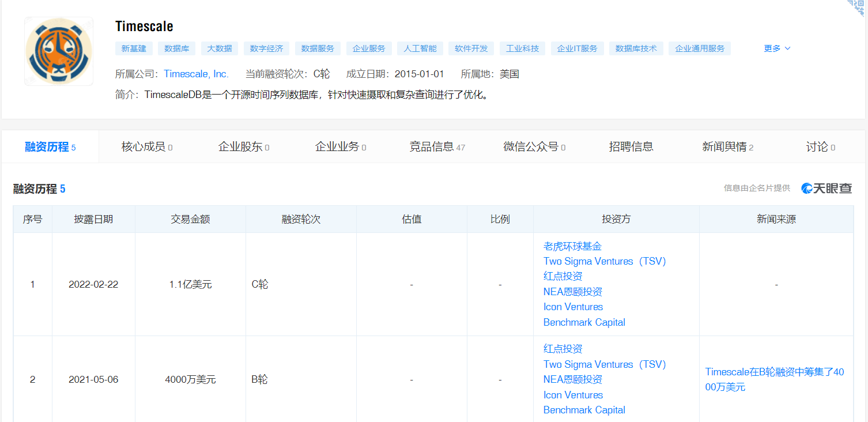Click the Timescale tiger logo image
Viewport: 868px width, 422px height.
click(59, 51)
